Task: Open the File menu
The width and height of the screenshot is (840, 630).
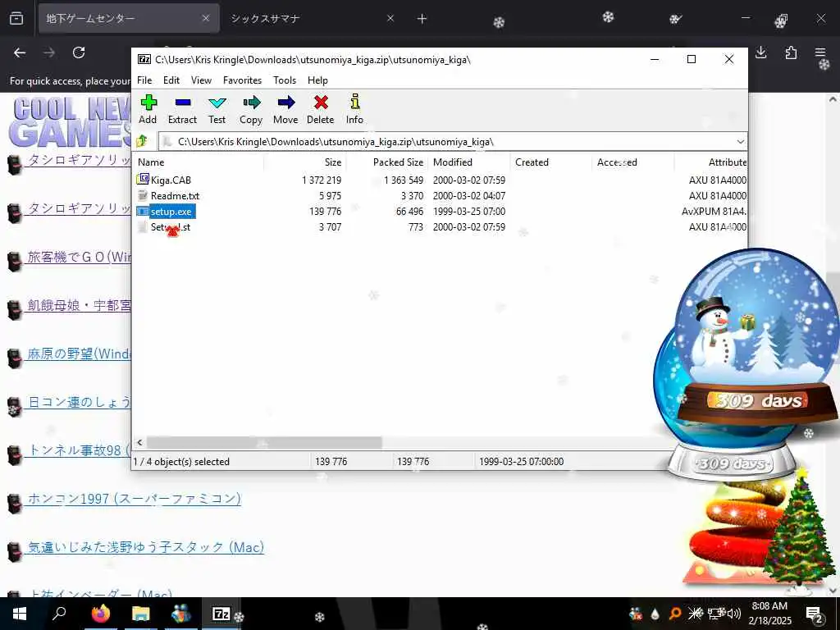Action: click(x=144, y=80)
